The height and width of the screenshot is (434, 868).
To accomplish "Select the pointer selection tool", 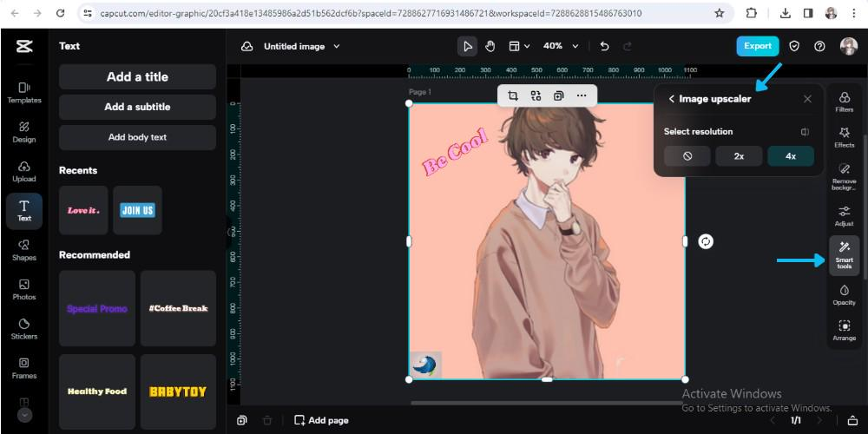I will 467,47.
